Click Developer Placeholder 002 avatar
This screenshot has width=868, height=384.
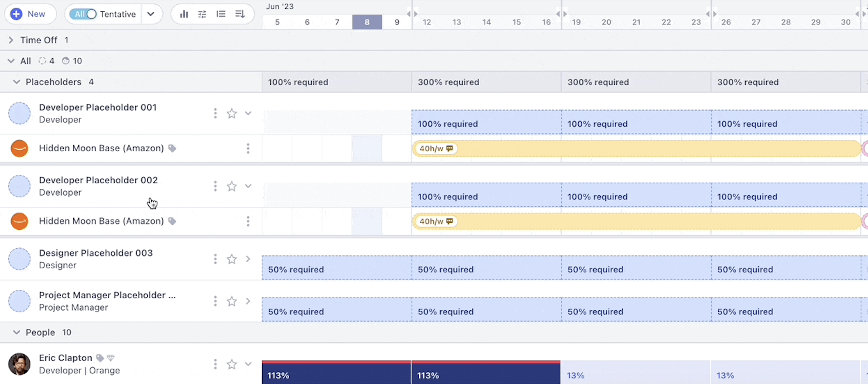coord(19,186)
